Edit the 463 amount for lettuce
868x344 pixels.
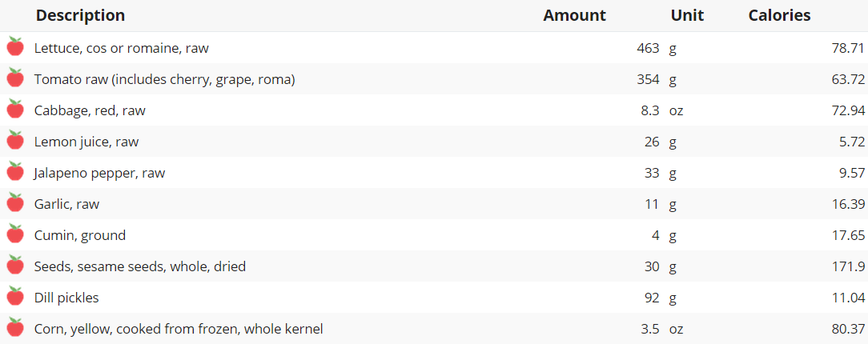[x=647, y=48]
